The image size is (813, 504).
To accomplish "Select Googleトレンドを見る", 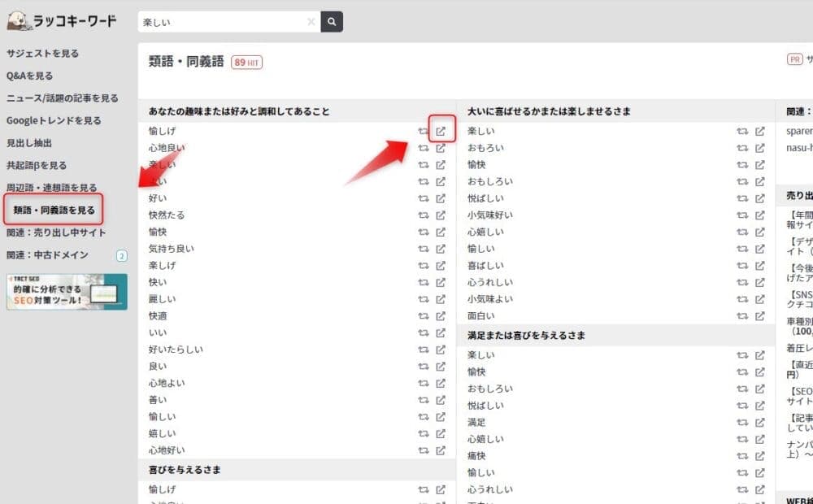I will 54,120.
